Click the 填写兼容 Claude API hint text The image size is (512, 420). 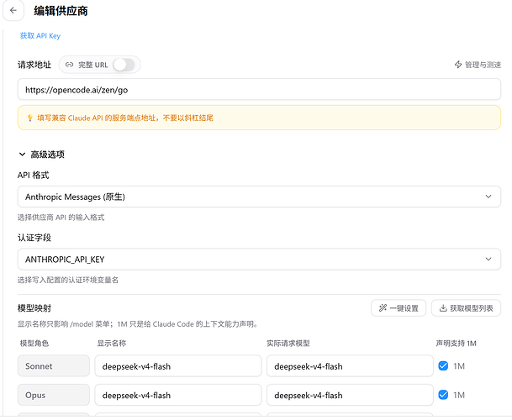(x=125, y=118)
